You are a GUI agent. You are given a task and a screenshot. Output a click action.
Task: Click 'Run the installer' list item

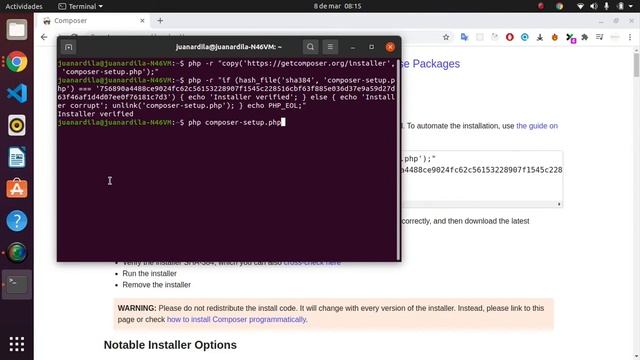pos(149,273)
